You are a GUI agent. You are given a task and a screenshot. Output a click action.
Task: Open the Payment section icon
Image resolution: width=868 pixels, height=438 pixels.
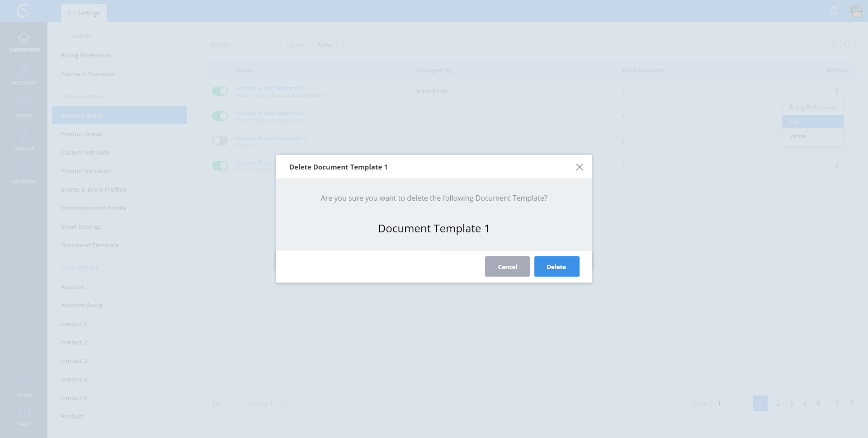(x=24, y=174)
